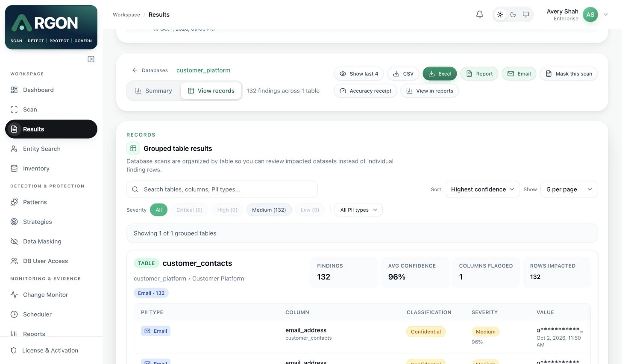The height and width of the screenshot is (364, 622).
Task: Select the View records tab
Action: [211, 91]
